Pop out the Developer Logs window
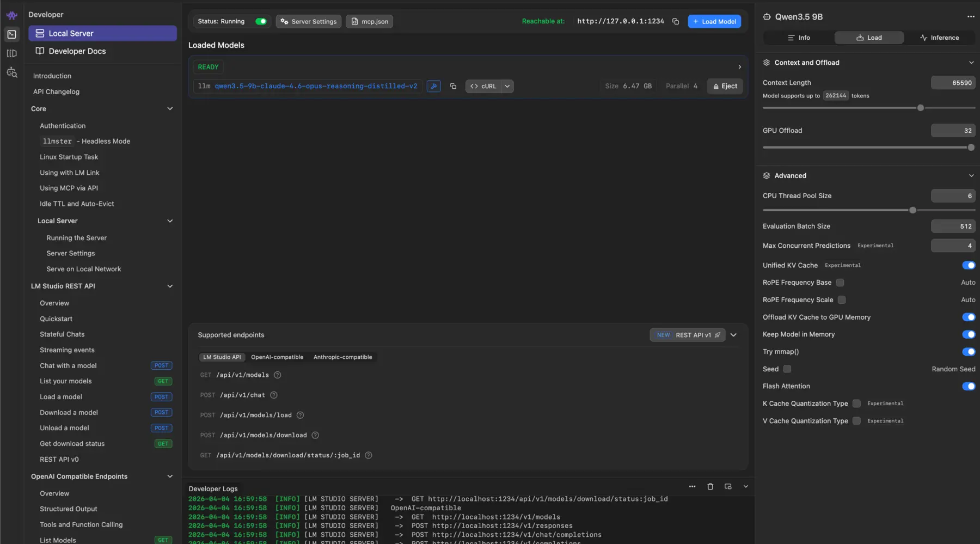The height and width of the screenshot is (544, 980). click(728, 487)
